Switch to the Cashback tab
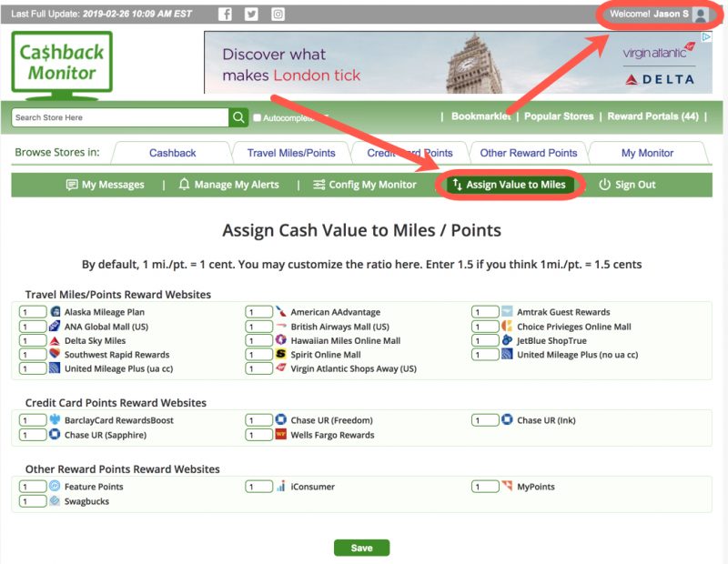 (x=172, y=152)
